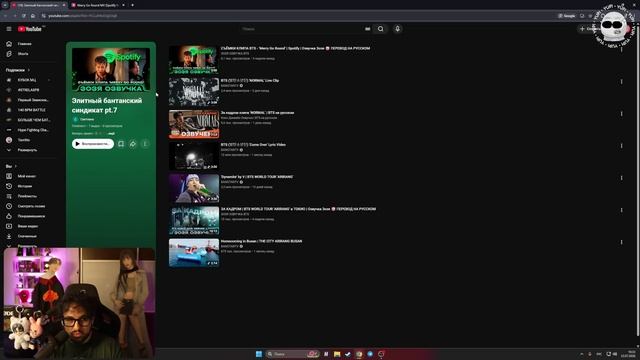Open the YouTube hamburger guide menu
This screenshot has width=640, height=360.
(x=9, y=29)
